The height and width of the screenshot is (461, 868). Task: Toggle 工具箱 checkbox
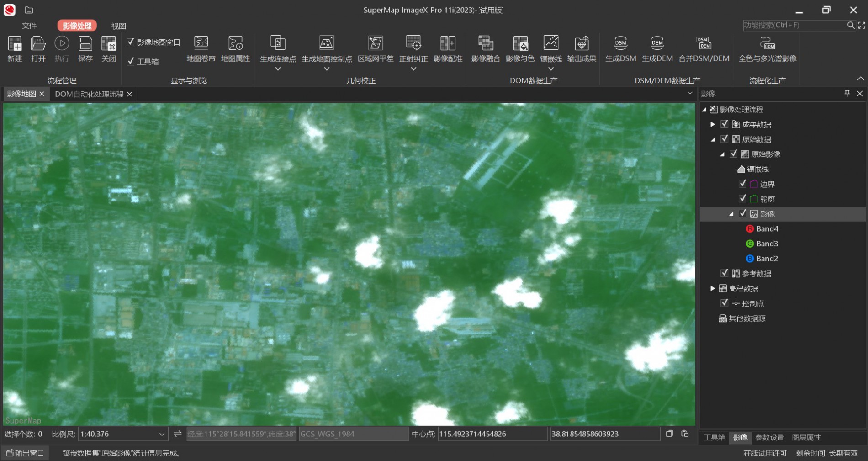click(131, 61)
